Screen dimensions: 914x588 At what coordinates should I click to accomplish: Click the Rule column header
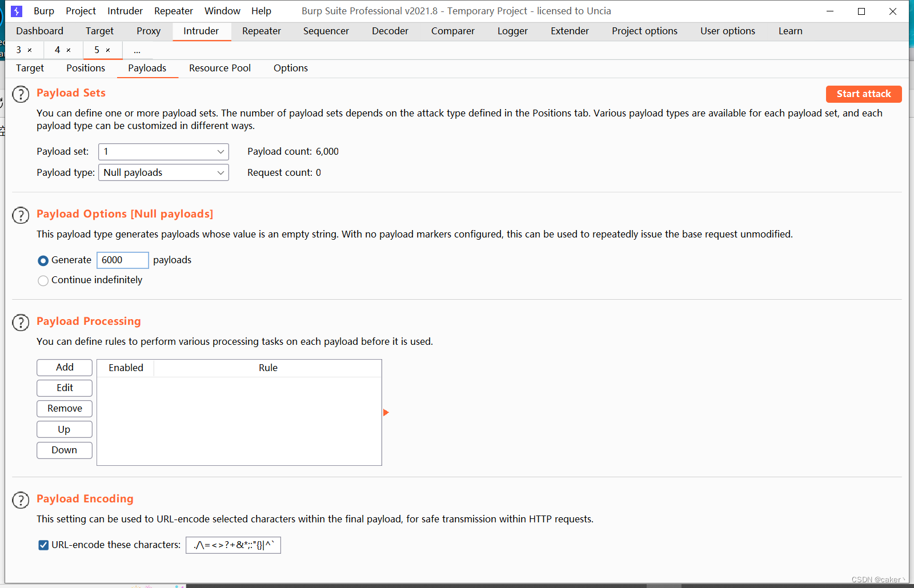coord(268,368)
